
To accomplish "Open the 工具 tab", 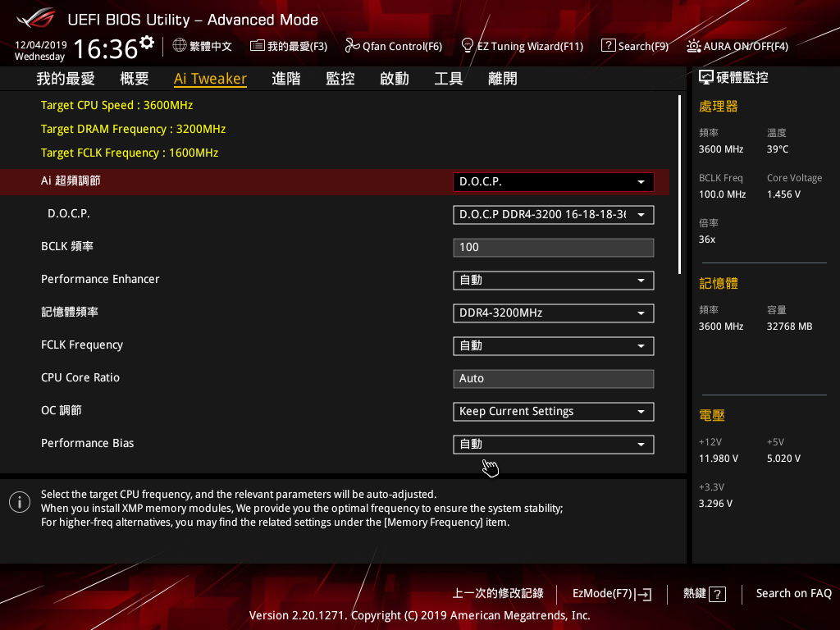I will pyautogui.click(x=449, y=79).
